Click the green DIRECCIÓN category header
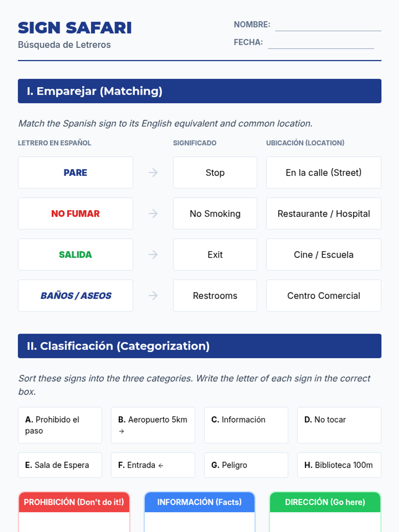This screenshot has width=399, height=532. [x=325, y=502]
